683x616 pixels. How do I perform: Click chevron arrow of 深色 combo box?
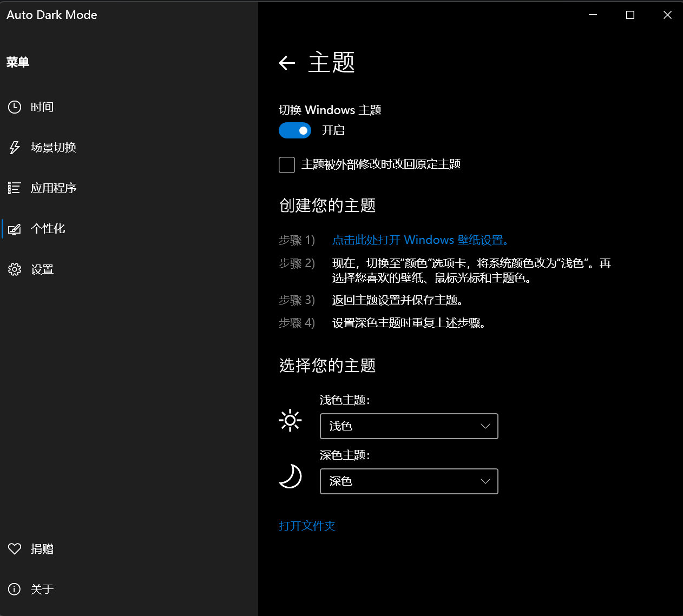click(485, 481)
